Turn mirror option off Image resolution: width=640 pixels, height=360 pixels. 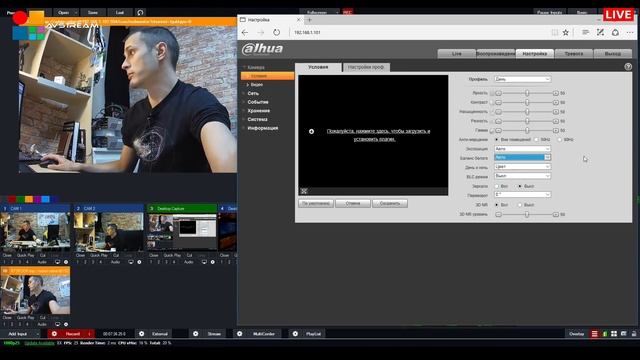520,186
